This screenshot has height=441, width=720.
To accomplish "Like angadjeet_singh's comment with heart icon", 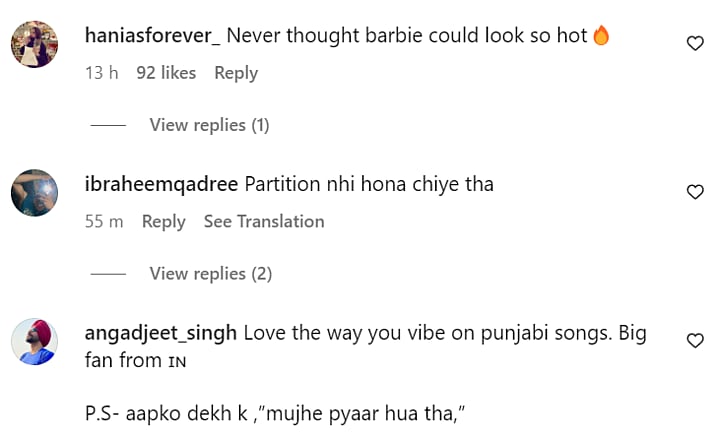I will tap(695, 341).
